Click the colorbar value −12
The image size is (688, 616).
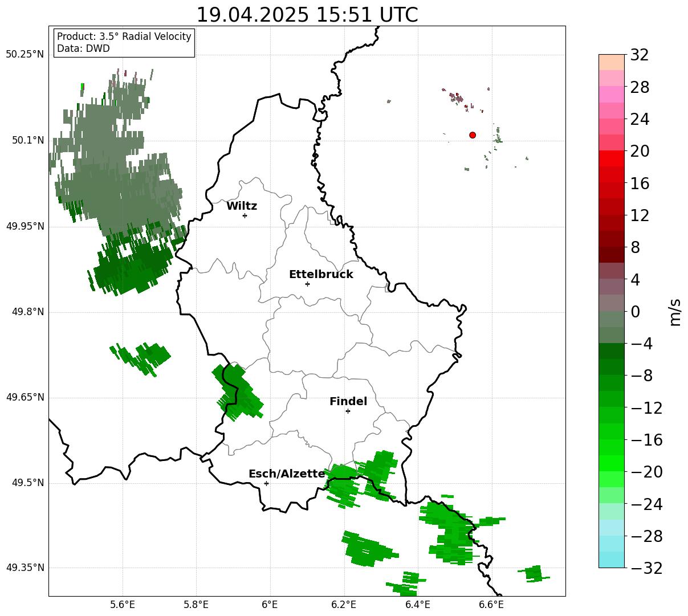coord(646,408)
